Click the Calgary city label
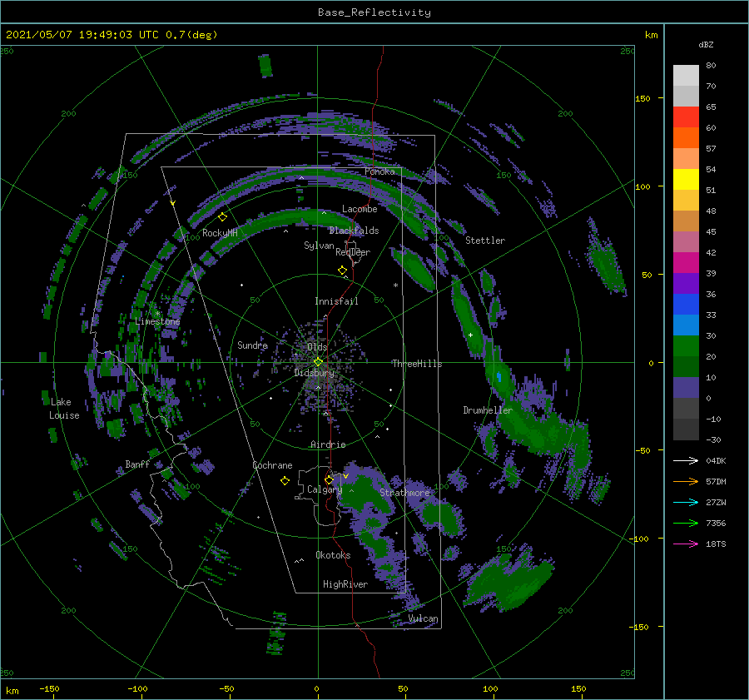 (325, 489)
